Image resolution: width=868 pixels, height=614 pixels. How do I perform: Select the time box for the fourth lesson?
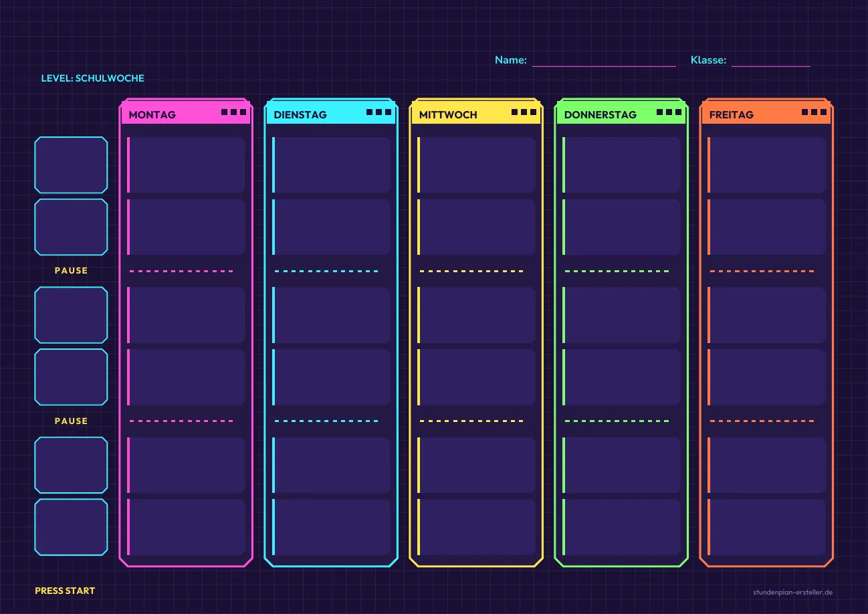click(71, 377)
